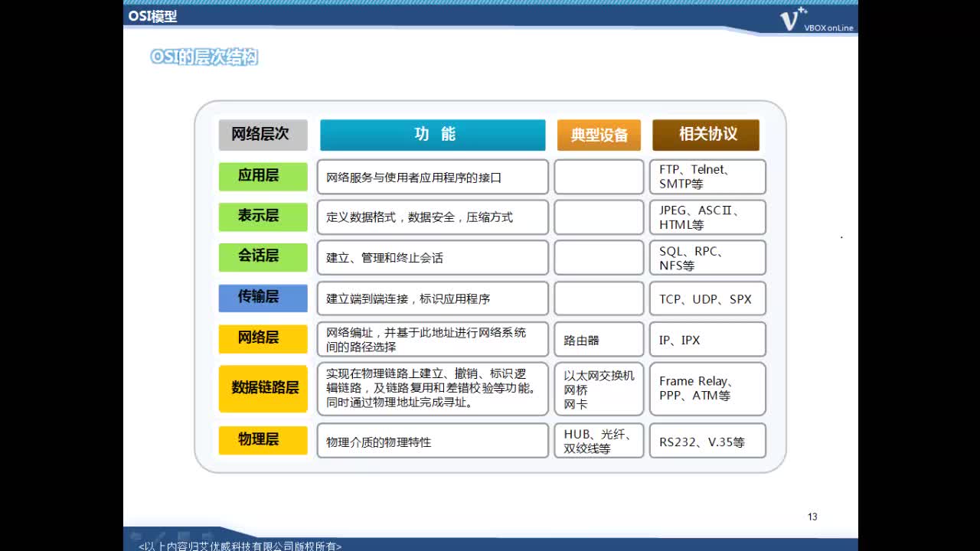Image resolution: width=980 pixels, height=551 pixels.
Task: Click the Frame Relay、PPP、ATM等 cell
Action: (x=707, y=389)
